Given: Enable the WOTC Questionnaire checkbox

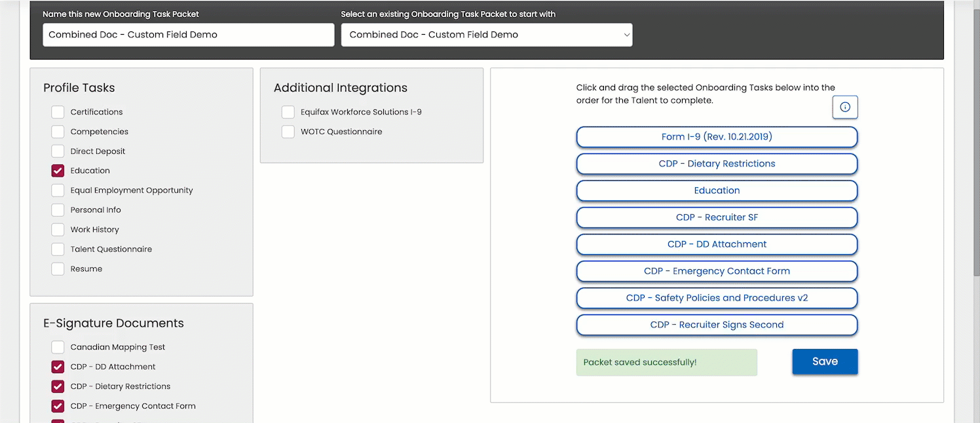Looking at the screenshot, I should pyautogui.click(x=288, y=132).
